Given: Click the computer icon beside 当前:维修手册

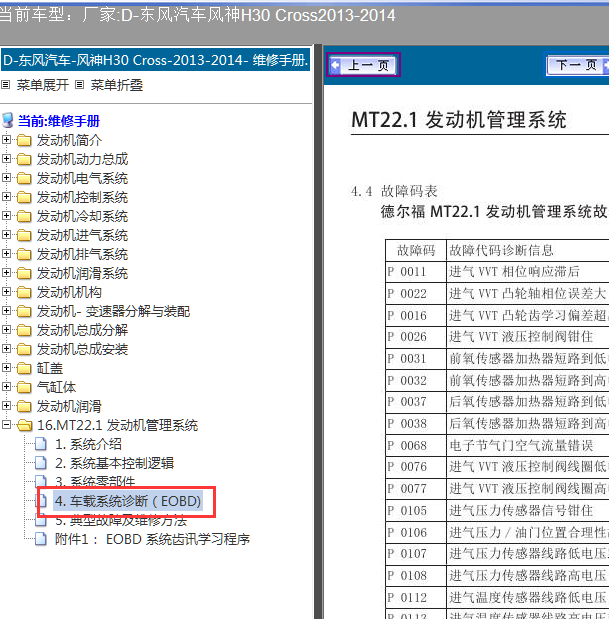Looking at the screenshot, I should coord(7,120).
